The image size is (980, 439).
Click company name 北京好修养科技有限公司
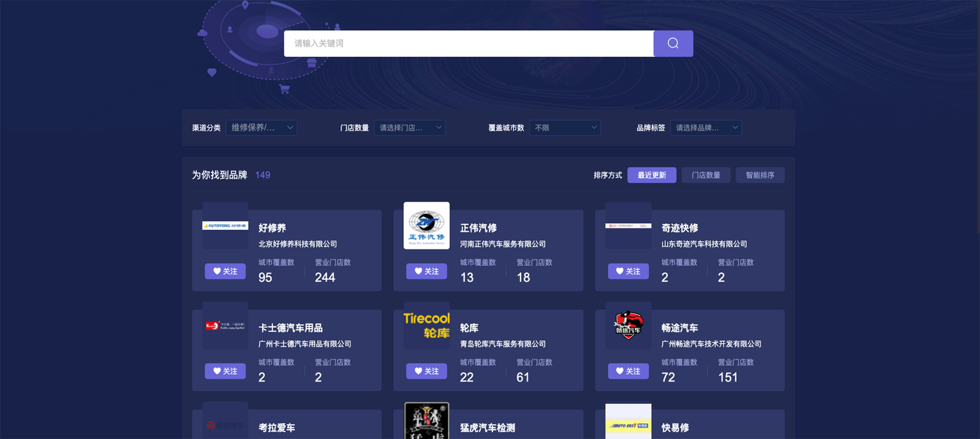pyautogui.click(x=298, y=244)
